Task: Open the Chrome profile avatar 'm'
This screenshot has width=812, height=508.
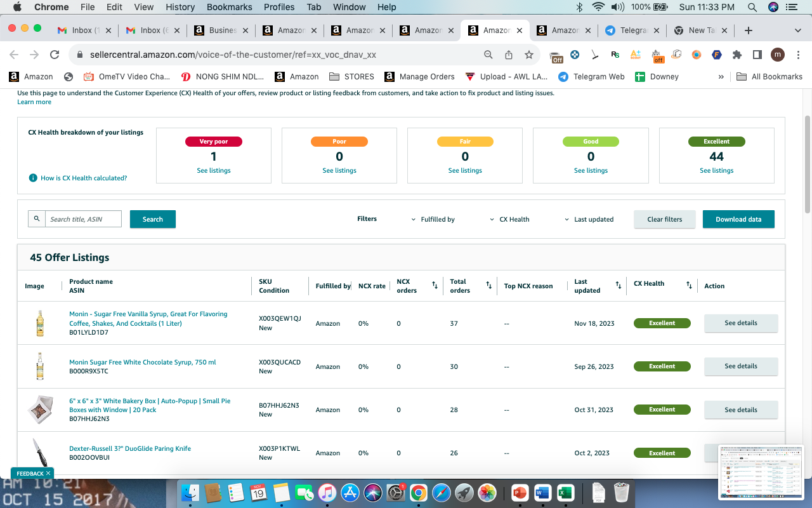Action: pyautogui.click(x=778, y=55)
